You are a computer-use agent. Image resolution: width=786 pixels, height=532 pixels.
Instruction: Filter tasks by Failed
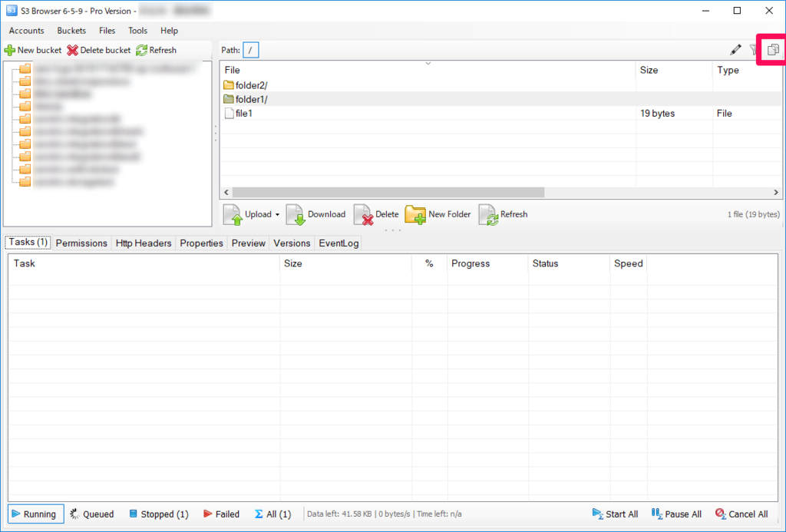[222, 514]
